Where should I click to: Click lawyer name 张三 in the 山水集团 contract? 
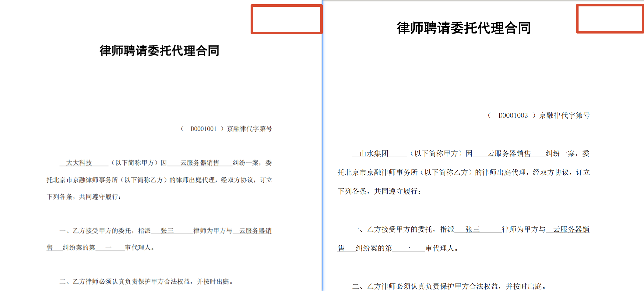point(473,229)
